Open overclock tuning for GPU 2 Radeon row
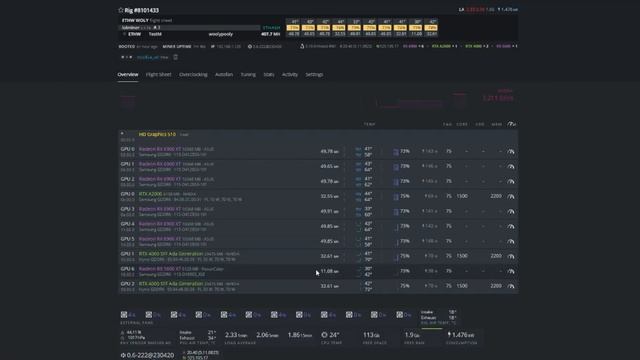 click(x=511, y=181)
